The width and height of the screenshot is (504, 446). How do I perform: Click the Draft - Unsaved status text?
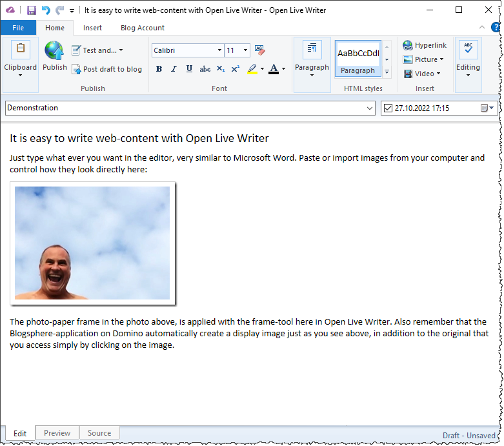click(469, 436)
